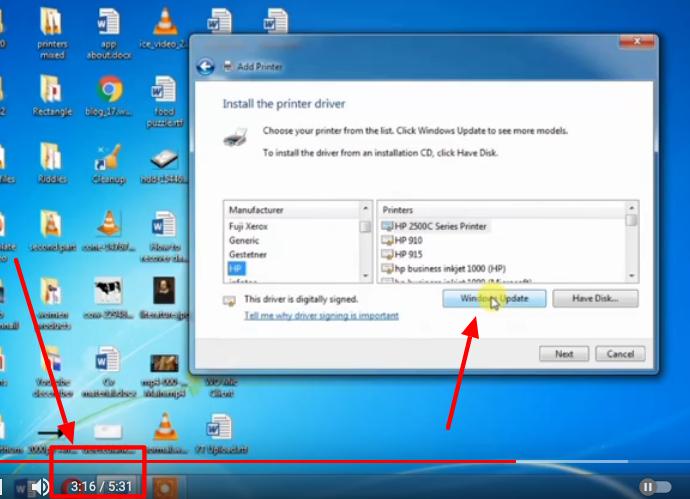Click the Word icon in the Windows taskbar

pyautogui.click(x=20, y=488)
